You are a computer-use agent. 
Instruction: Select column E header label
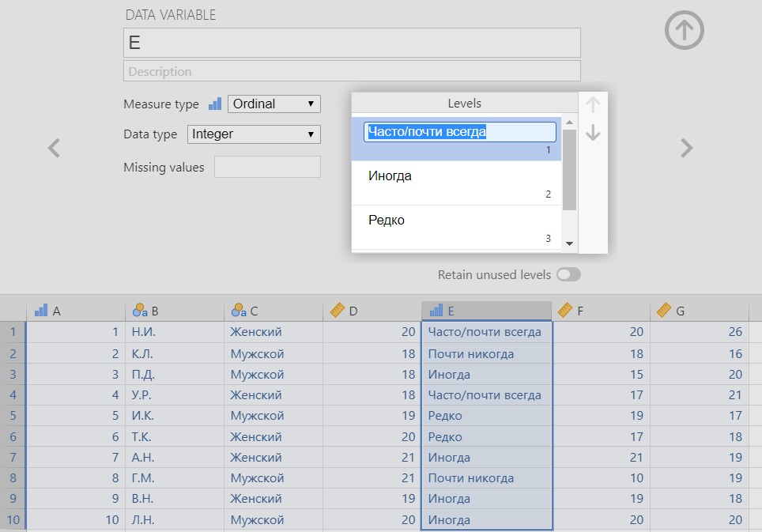451,311
